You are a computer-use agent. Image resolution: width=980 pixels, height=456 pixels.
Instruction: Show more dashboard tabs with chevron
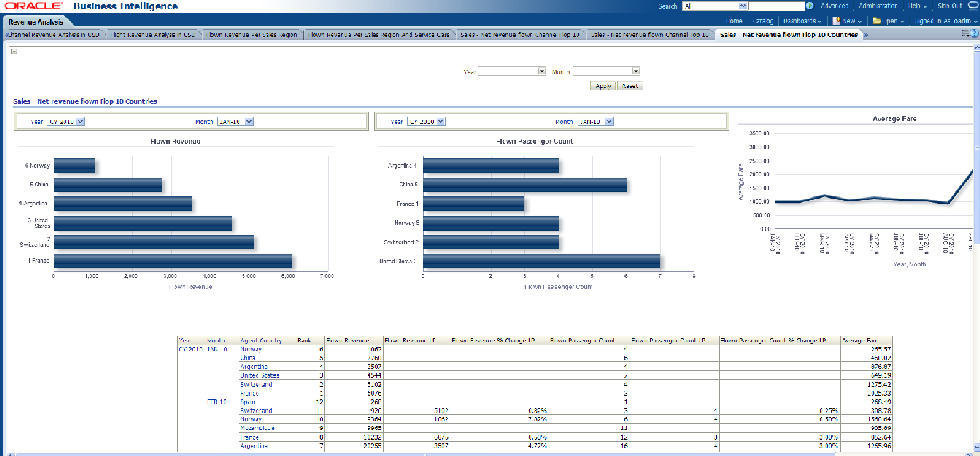866,34
